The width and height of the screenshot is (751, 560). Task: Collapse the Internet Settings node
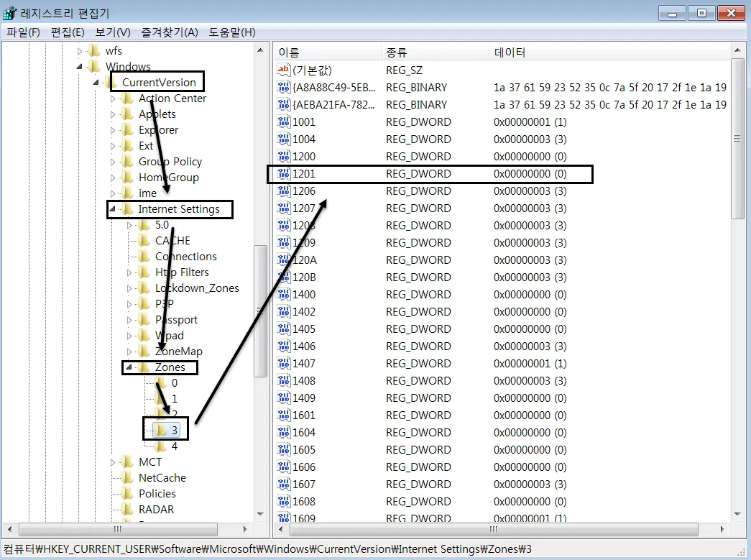tap(113, 209)
